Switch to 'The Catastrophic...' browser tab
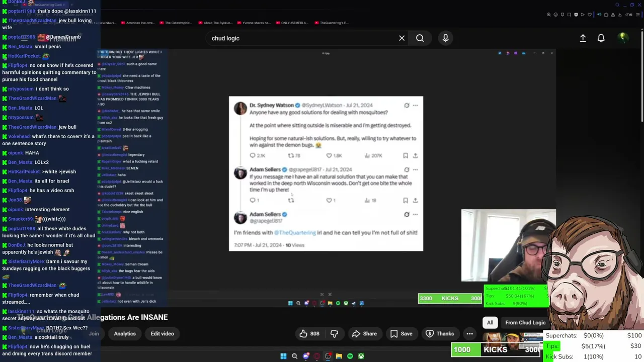 (176, 23)
